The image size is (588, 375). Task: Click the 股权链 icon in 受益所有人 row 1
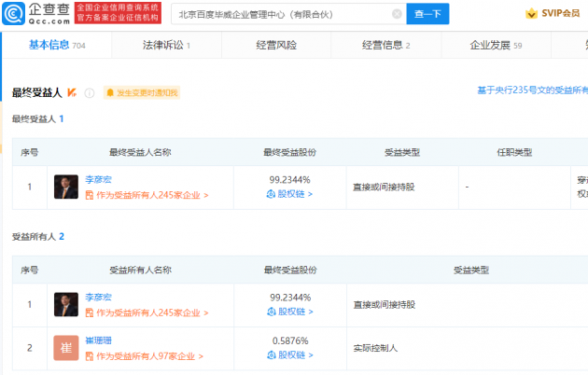pos(272,312)
